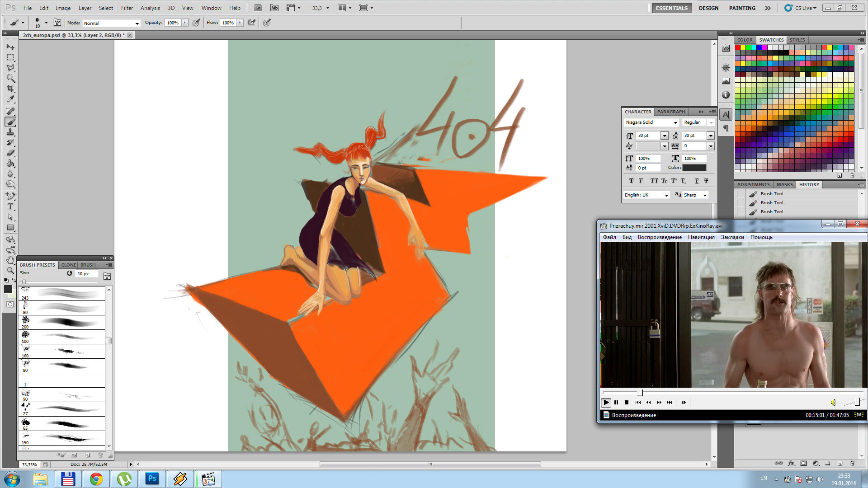Open the Niagara Solid font family dropdown
The height and width of the screenshot is (488, 868).
click(651, 122)
